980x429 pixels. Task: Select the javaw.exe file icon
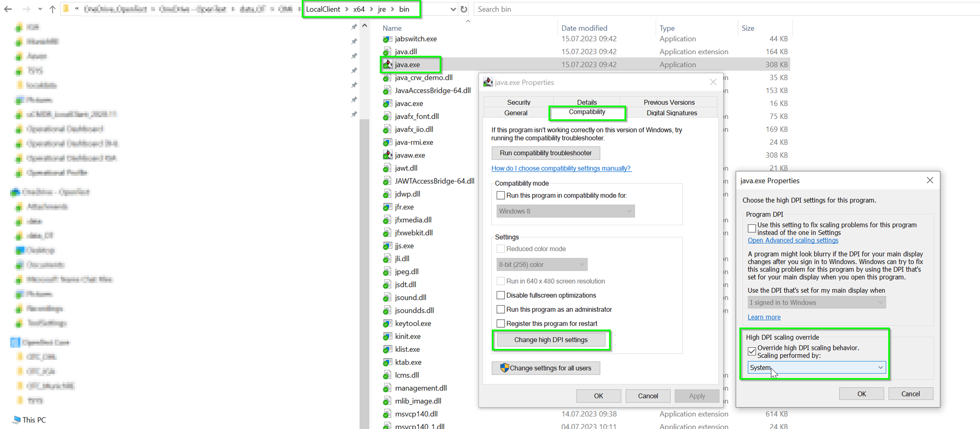click(x=387, y=155)
